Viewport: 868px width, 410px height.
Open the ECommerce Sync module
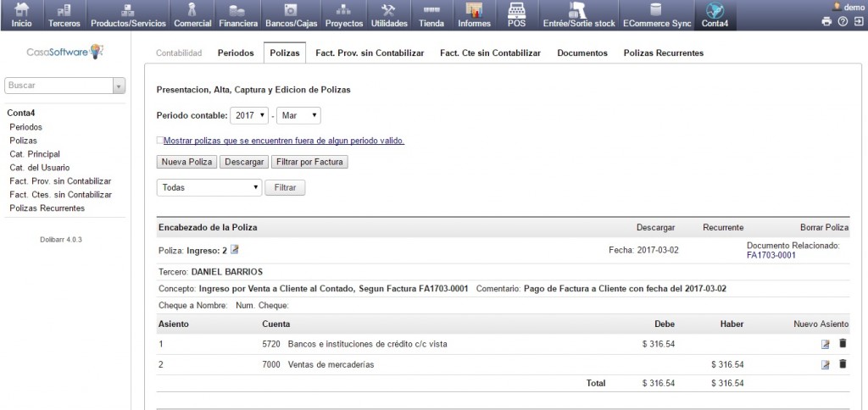click(x=657, y=15)
